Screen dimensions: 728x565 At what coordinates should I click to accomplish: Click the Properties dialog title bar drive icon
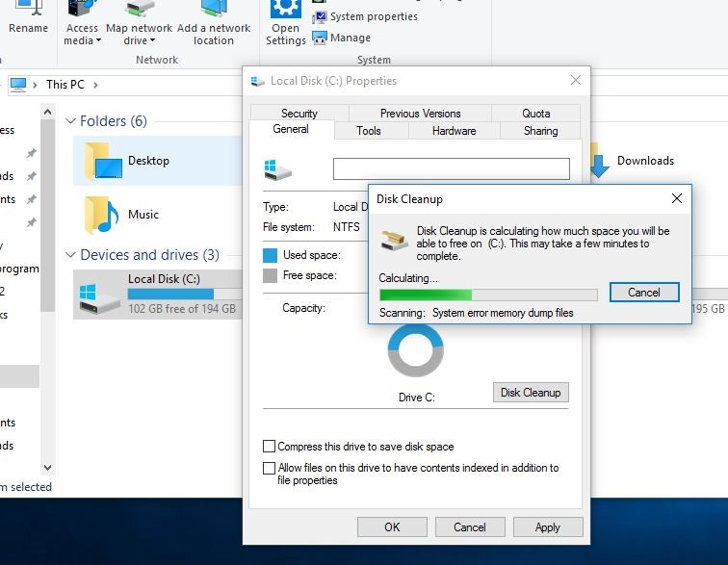tap(257, 81)
